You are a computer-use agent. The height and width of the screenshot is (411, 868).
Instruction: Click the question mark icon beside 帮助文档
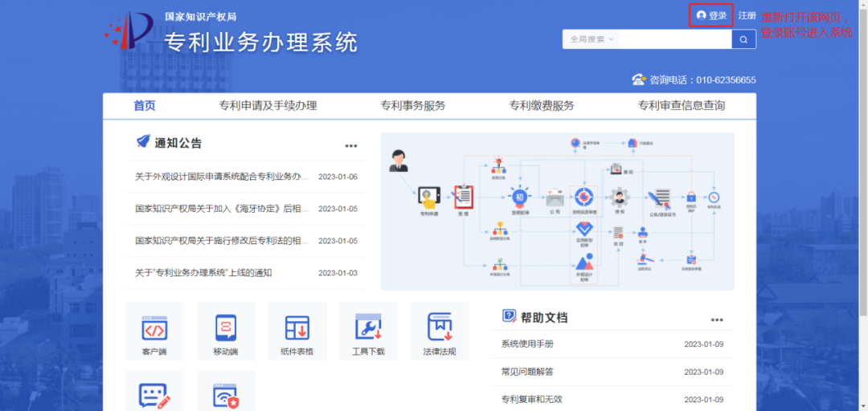[x=510, y=315]
